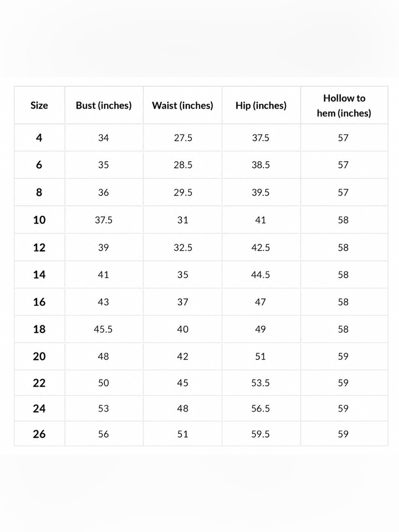This screenshot has width=399, height=532.
Task: Select bust value 45.5 in size 18 row
Action: (103, 329)
